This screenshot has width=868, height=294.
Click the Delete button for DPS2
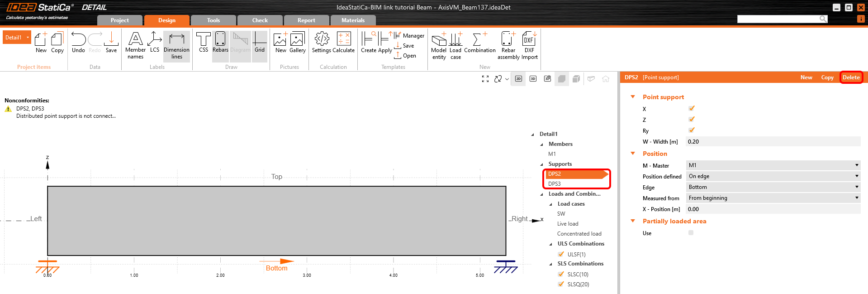(x=851, y=77)
